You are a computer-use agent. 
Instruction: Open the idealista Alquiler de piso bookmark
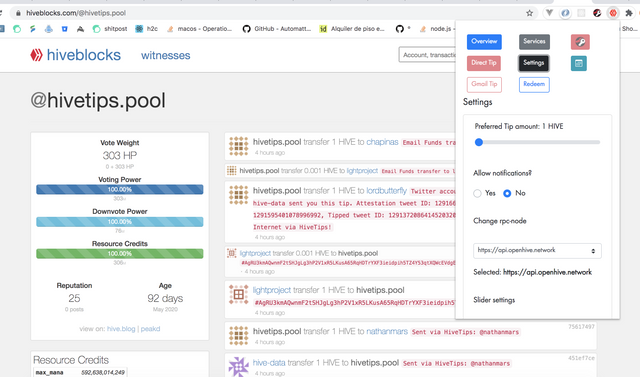352,29
